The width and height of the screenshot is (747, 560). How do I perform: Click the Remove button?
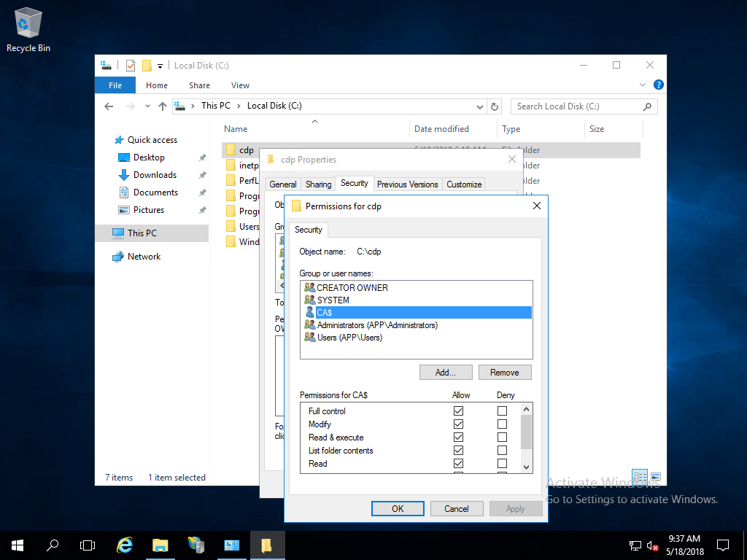coord(504,373)
